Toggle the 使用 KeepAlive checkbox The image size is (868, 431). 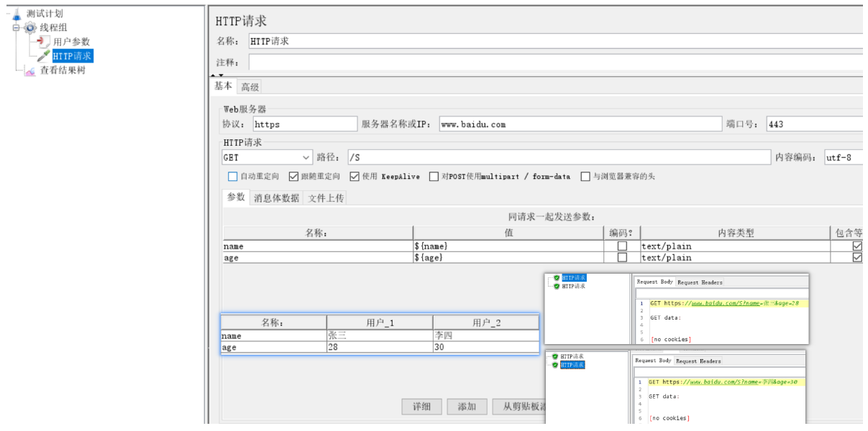click(x=355, y=176)
